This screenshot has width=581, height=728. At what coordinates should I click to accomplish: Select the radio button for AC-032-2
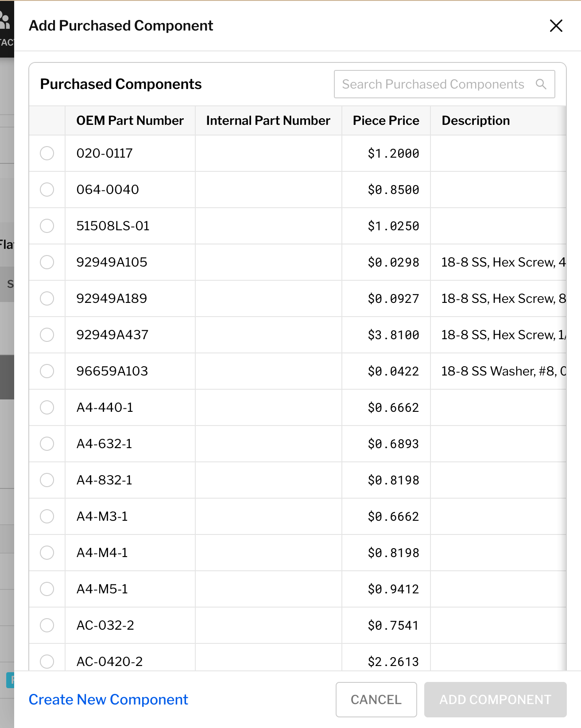coord(46,625)
